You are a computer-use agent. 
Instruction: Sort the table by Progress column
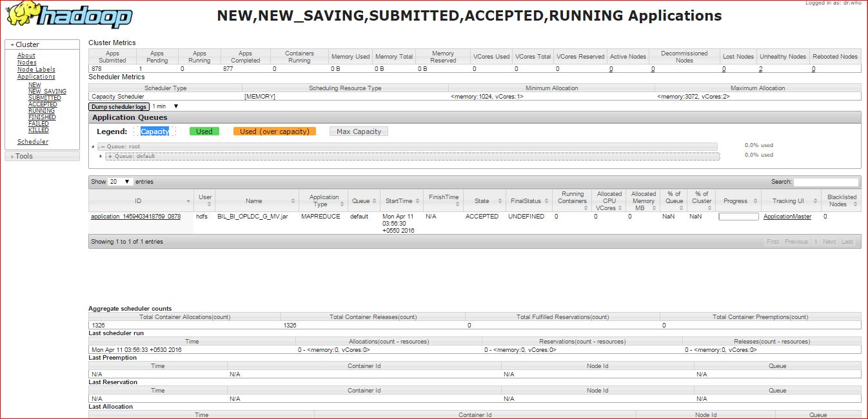point(737,200)
